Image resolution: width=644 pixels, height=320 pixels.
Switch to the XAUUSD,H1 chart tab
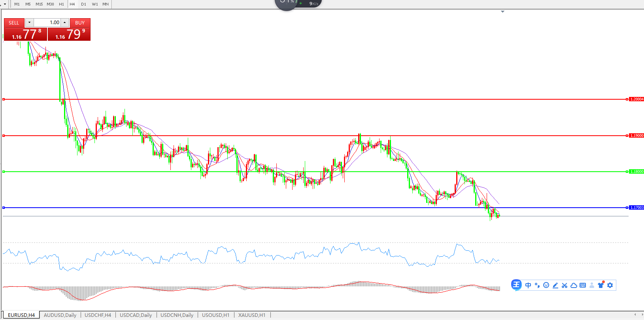252,315
